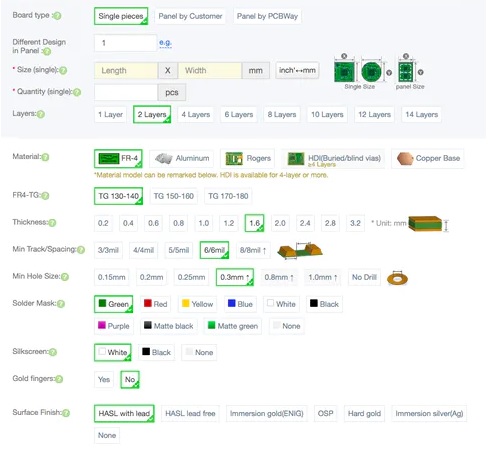Select the Blue solder mask color
Screen dimensions: 488x454
coord(240,304)
